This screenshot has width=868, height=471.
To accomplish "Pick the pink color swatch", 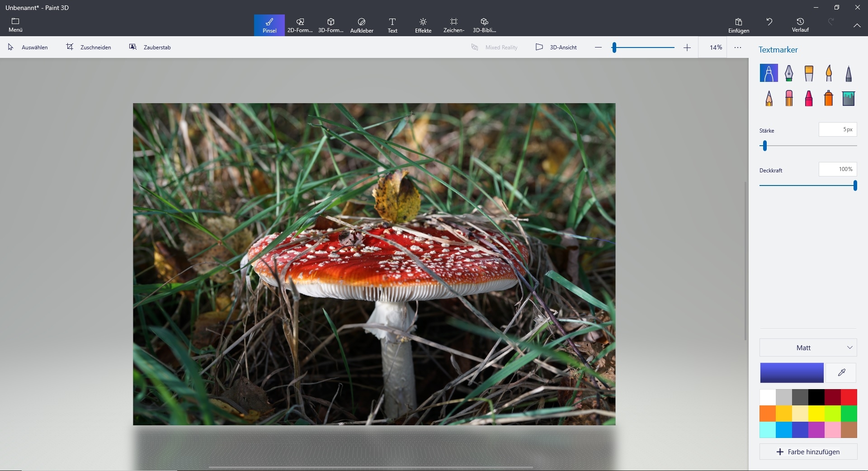I will [833, 430].
